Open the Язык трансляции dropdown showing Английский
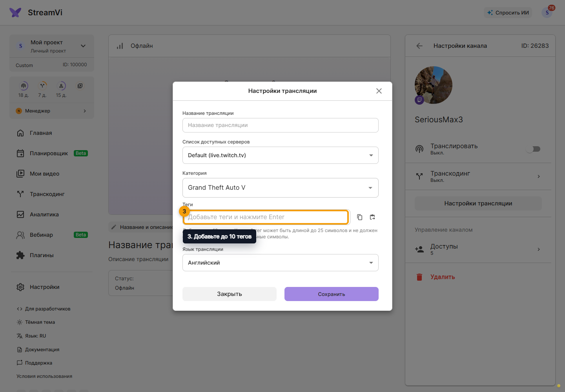Image resolution: width=565 pixels, height=392 pixels. point(281,263)
